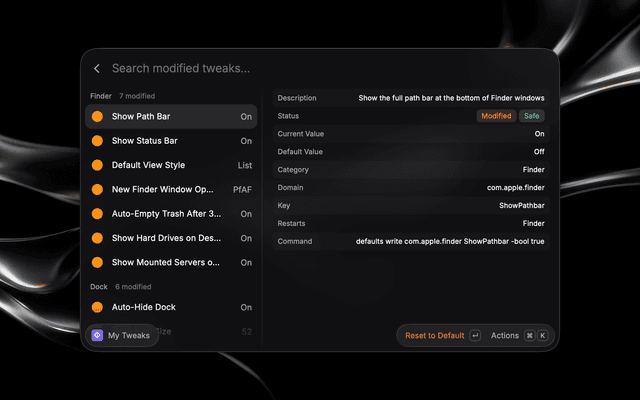Go back using the left chevron arrow
The image size is (640, 400).
(97, 69)
